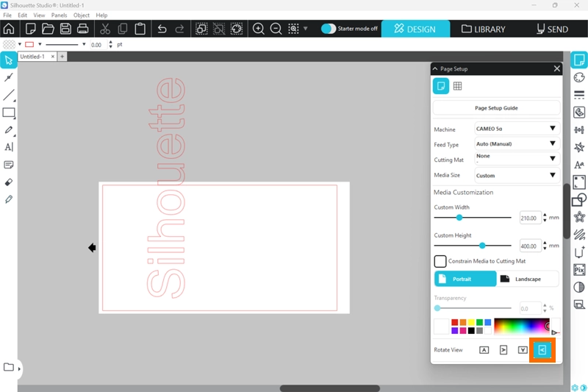Click the red color swatch
Screen dimensions: 588x392
pos(455,322)
